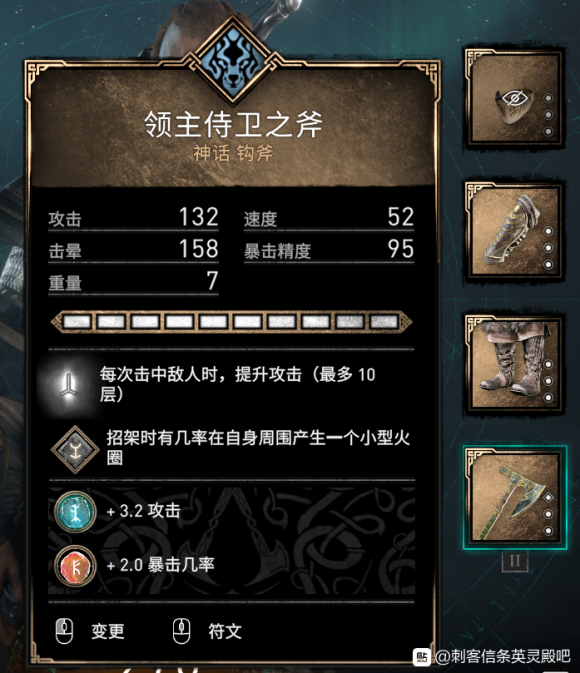Click the 变更 button
Screen dimensions: 580x673
point(108,631)
